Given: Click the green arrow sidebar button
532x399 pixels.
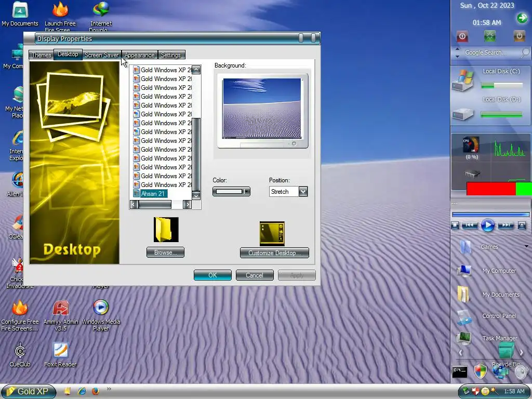Looking at the screenshot, I should tap(522, 18).
